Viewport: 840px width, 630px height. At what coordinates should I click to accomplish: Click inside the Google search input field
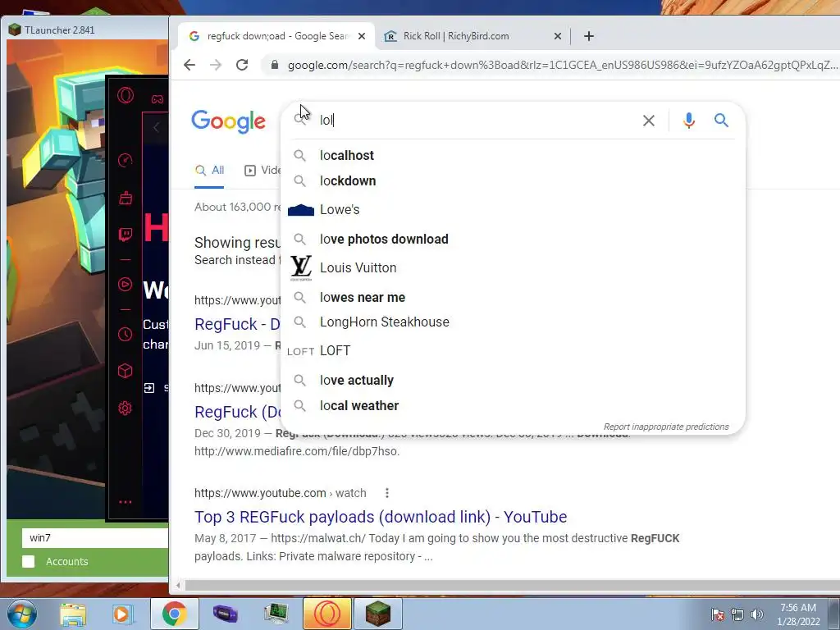(477, 121)
